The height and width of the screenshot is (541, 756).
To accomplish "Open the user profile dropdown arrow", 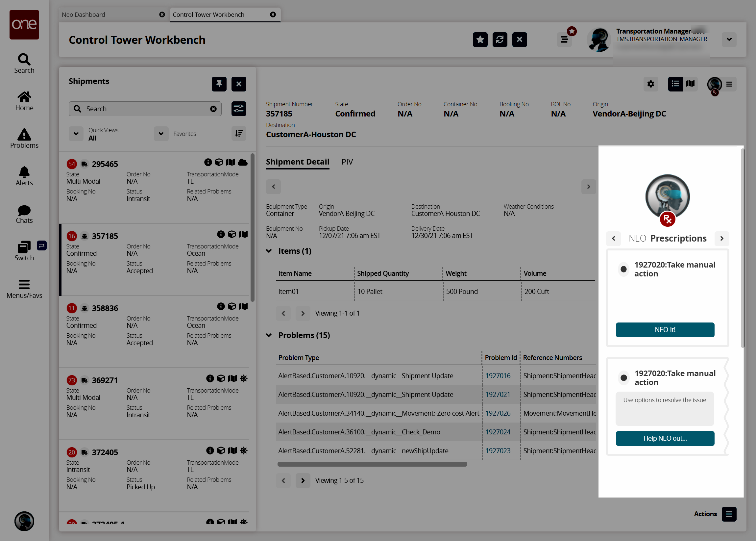I will 729,39.
